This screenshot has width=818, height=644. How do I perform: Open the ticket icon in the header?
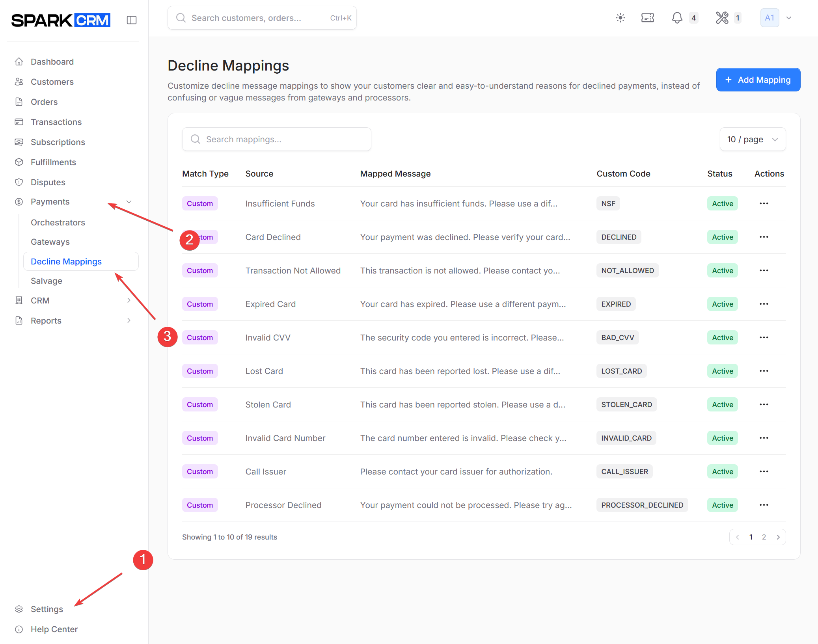(x=648, y=18)
